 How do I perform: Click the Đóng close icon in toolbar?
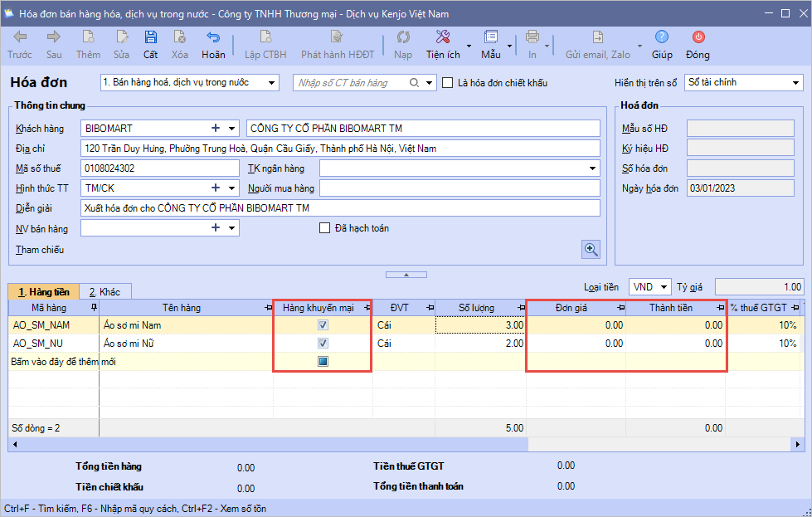698,37
